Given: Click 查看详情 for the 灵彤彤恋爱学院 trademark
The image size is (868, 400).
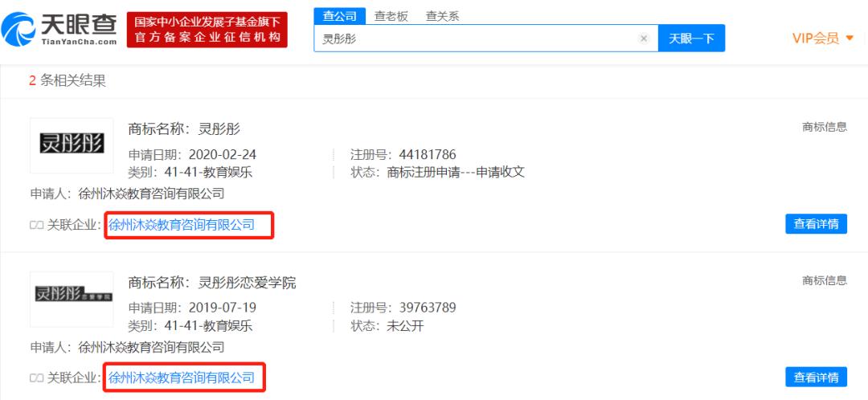Looking at the screenshot, I should click(x=816, y=378).
